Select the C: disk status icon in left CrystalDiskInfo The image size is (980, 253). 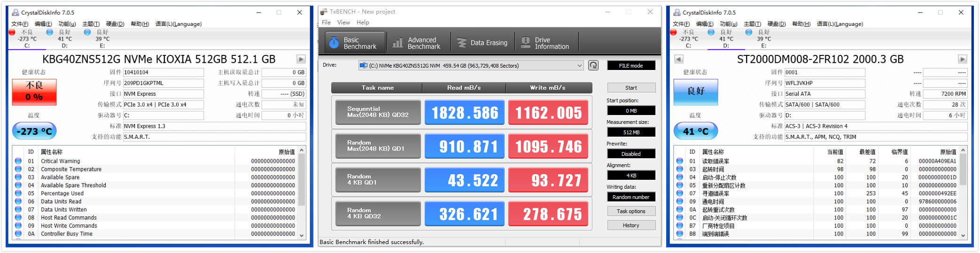[12, 32]
